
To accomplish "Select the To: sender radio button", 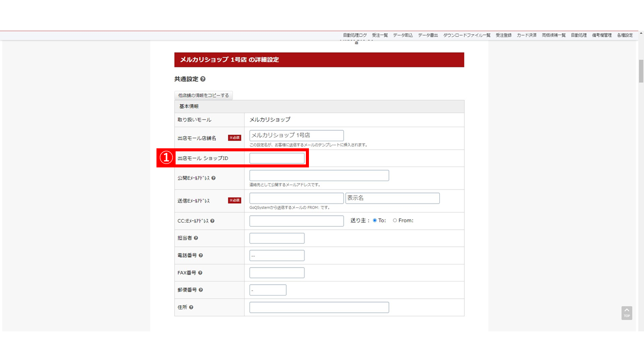I will (x=375, y=220).
